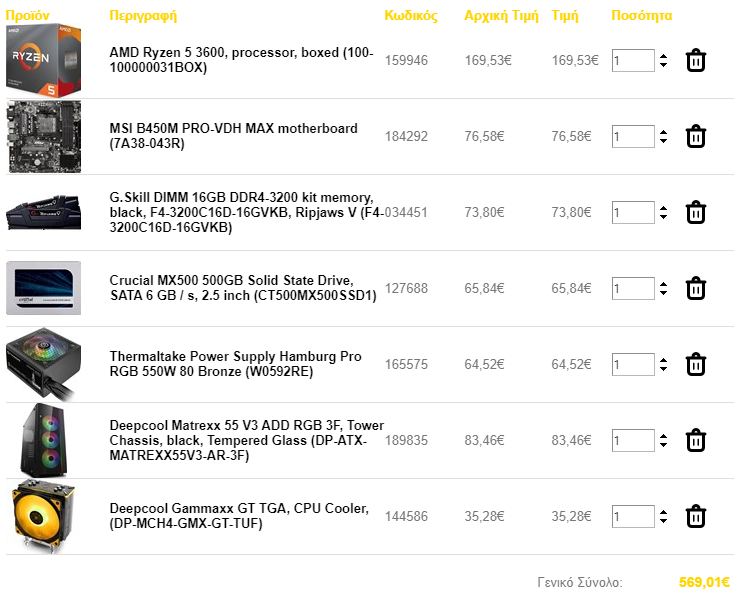
Task: Open the G.Skill Ripjaws memory image
Action: pyautogui.click(x=43, y=213)
